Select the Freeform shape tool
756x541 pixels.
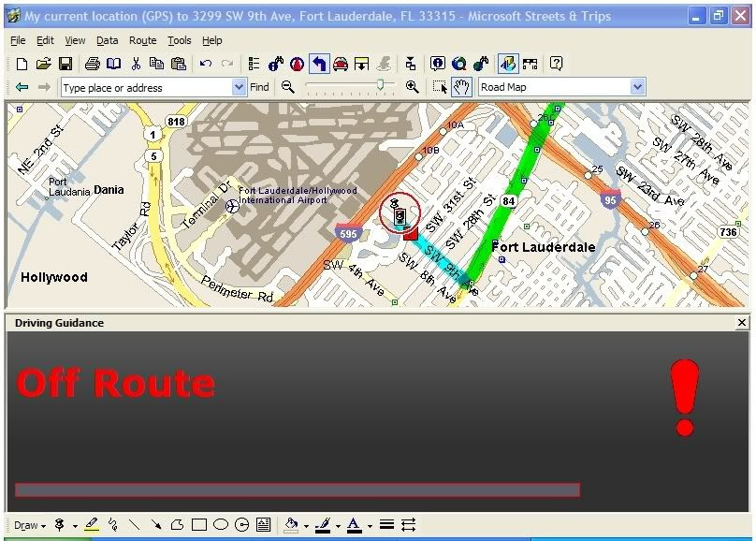pyautogui.click(x=178, y=524)
